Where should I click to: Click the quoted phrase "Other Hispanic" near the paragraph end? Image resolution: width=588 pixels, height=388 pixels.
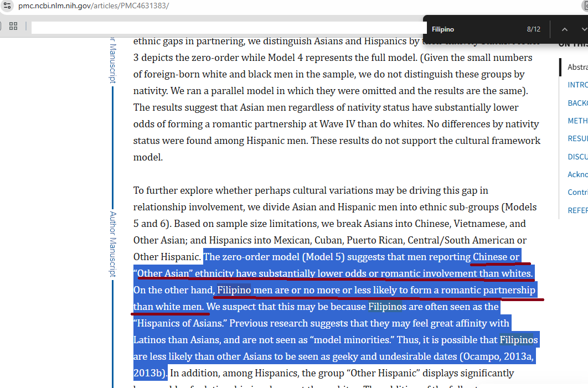coord(383,373)
